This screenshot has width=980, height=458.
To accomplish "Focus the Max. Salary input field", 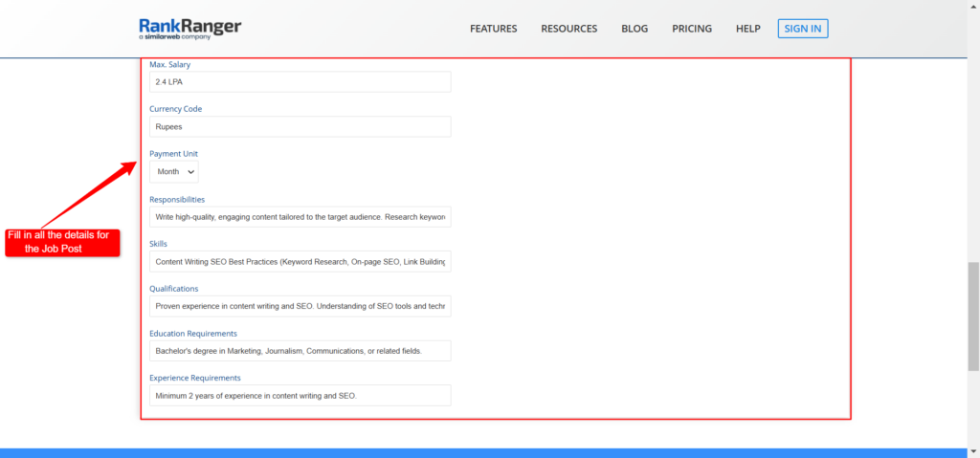I will [x=300, y=82].
